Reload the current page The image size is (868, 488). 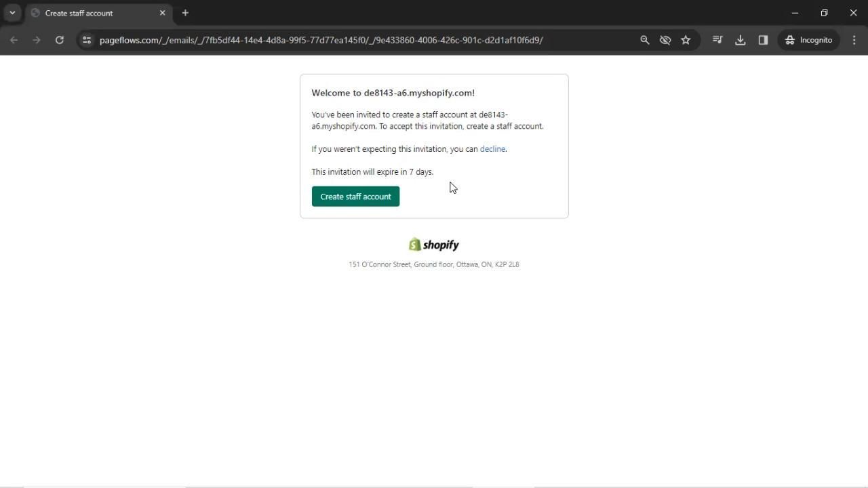60,40
